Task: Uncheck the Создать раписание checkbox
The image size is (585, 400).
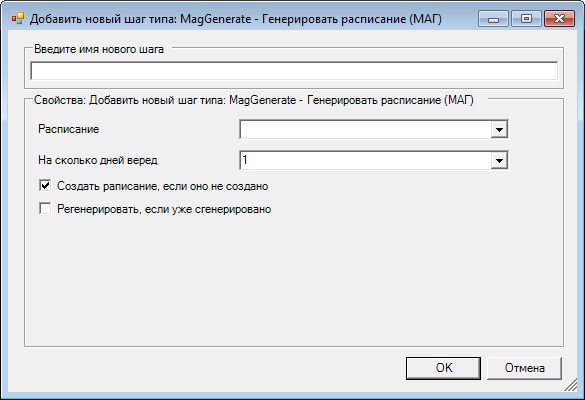Action: [x=45, y=185]
